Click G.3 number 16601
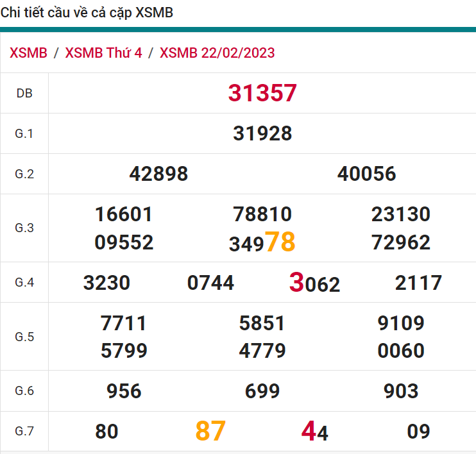This screenshot has height=454, width=476. pos(124,214)
